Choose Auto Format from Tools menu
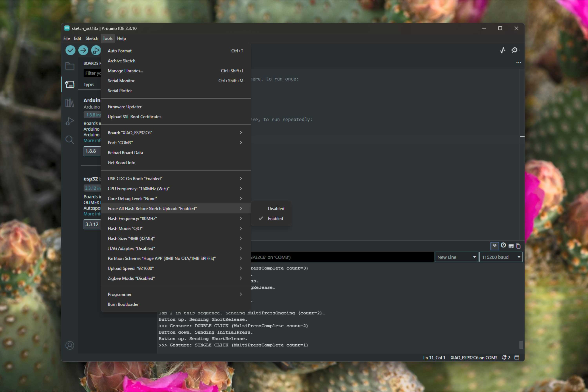Image resolution: width=588 pixels, height=392 pixels. [176, 51]
